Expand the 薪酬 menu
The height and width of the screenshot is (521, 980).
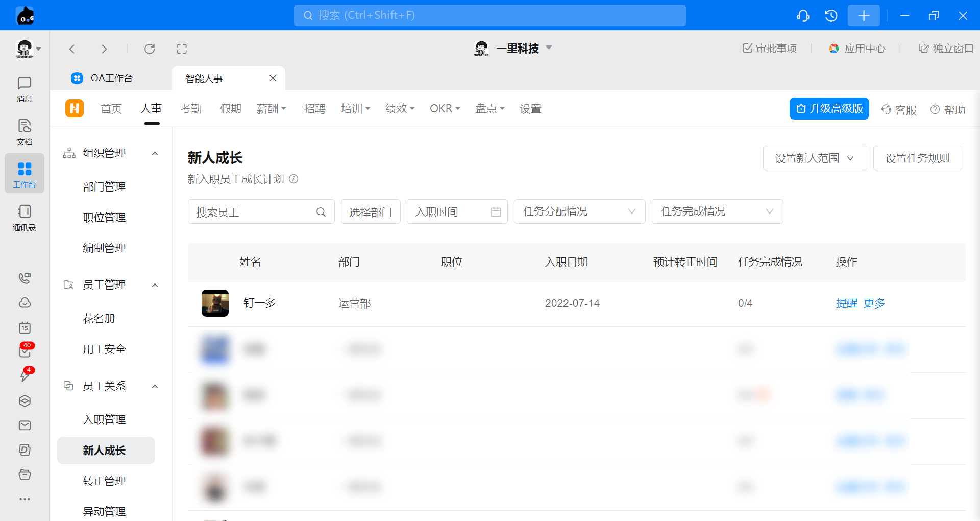point(271,109)
